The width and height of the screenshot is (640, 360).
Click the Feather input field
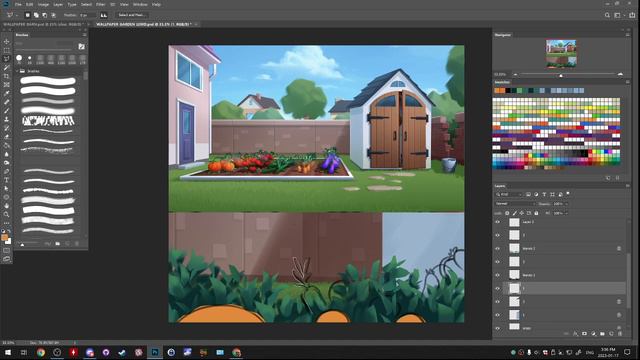tap(87, 15)
